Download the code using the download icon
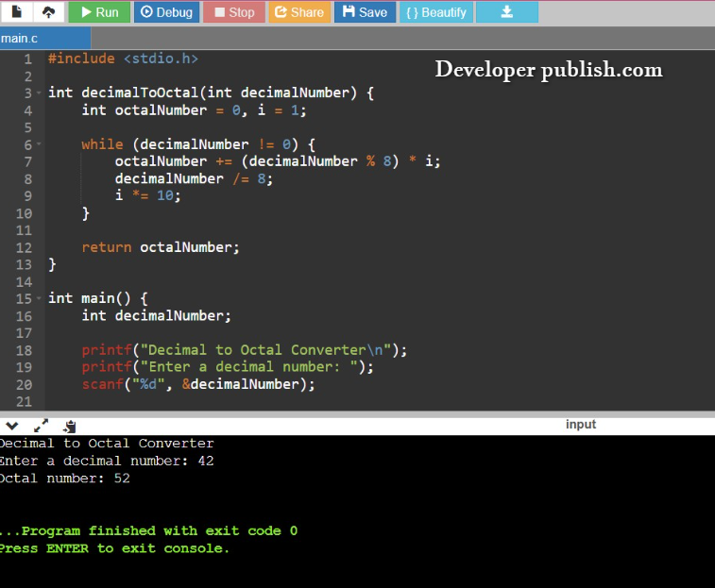 pyautogui.click(x=506, y=12)
